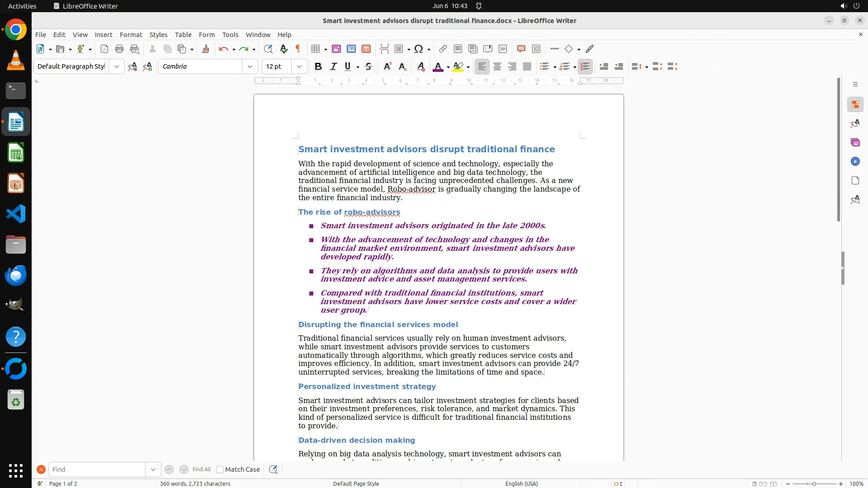
Task: Click into the Find text field
Action: 97,469
